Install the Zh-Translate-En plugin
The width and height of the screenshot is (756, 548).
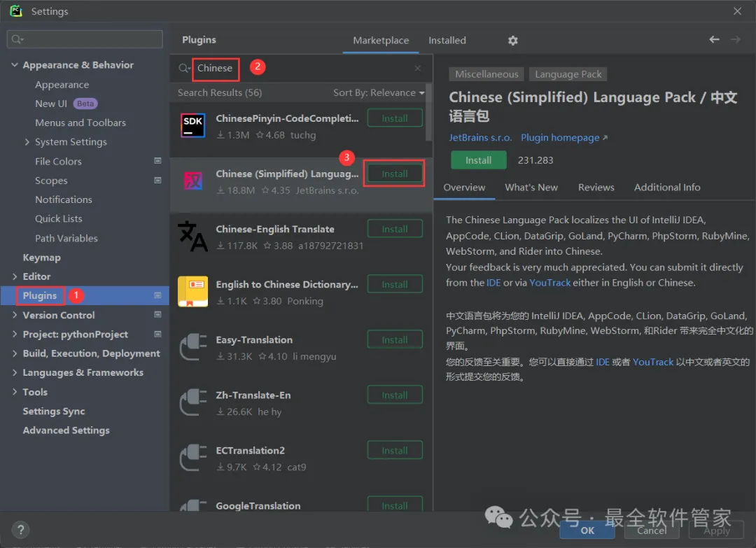[395, 395]
